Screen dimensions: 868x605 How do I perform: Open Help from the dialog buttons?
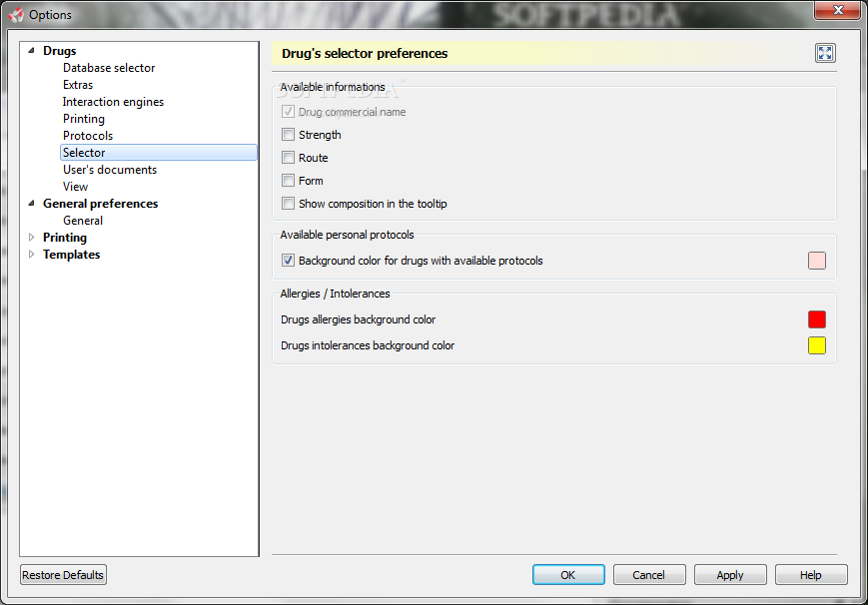(811, 575)
